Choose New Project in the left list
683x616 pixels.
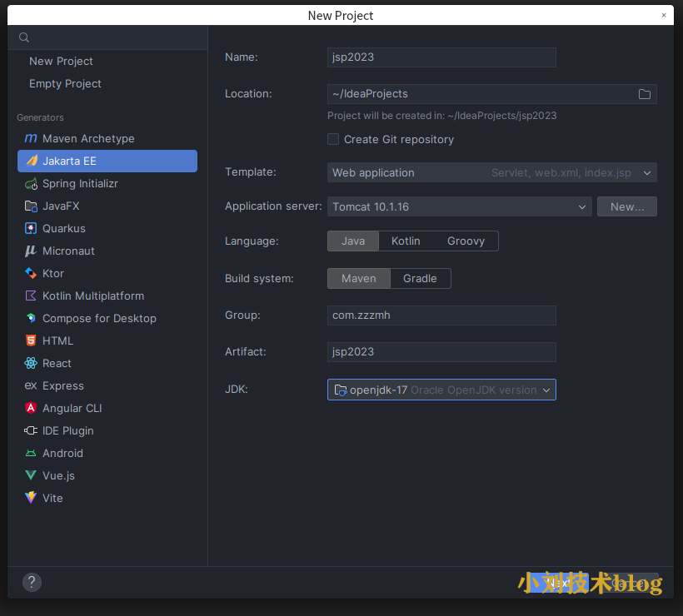click(x=61, y=61)
